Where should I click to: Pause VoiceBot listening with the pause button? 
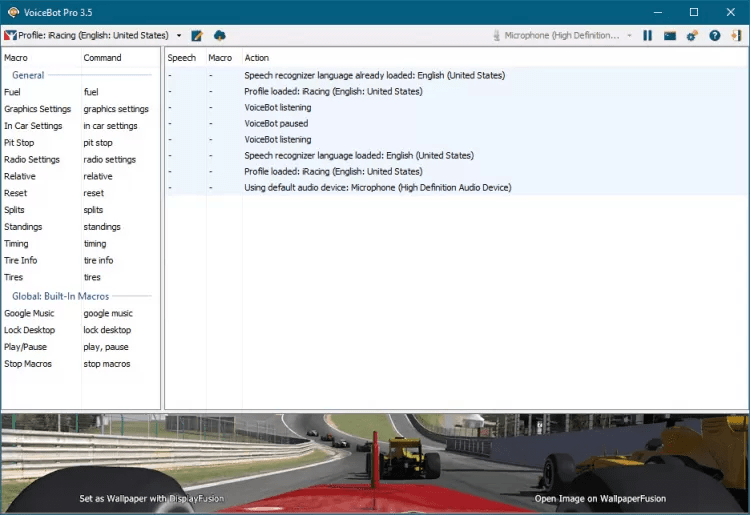point(648,35)
